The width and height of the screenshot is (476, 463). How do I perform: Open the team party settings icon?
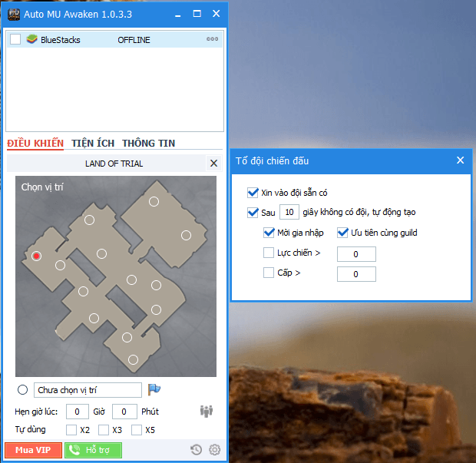click(x=207, y=412)
